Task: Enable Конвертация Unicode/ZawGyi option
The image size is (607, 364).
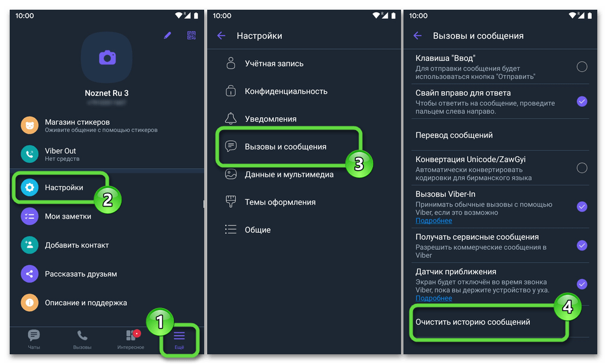Action: click(581, 168)
